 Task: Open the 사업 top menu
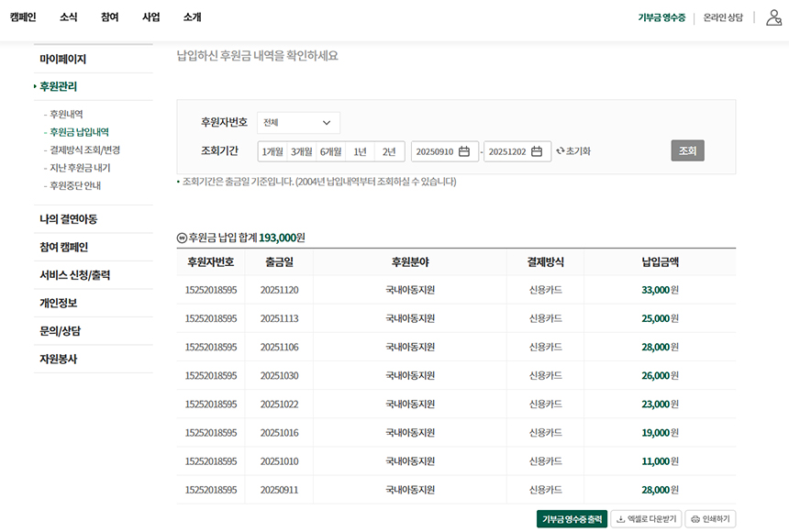click(151, 17)
